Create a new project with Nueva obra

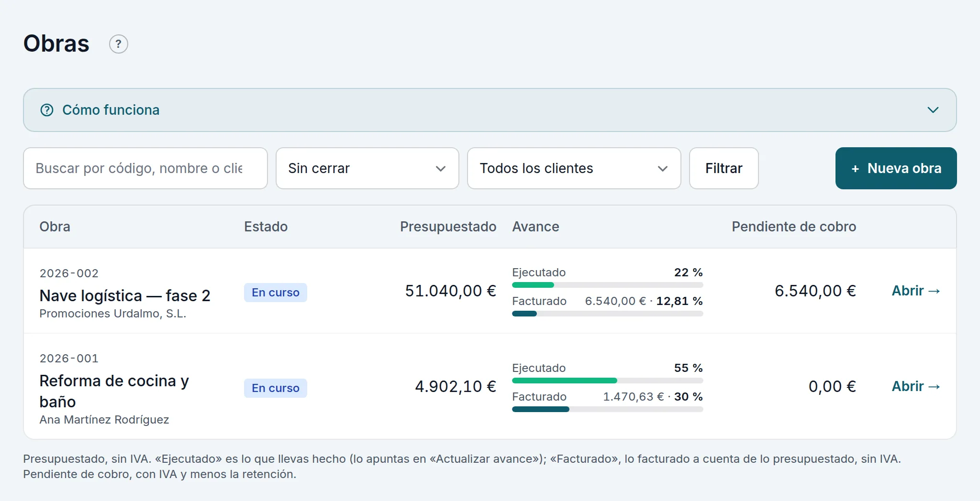point(896,168)
